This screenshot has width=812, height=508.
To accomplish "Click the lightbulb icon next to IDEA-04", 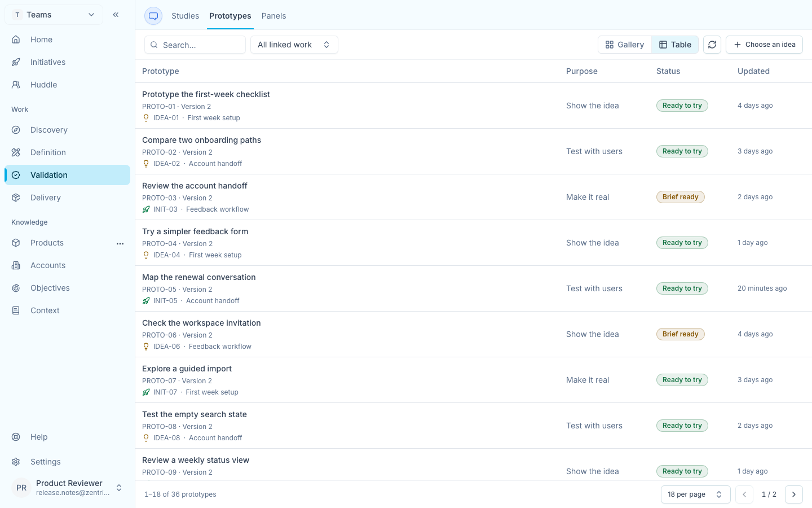I will (x=146, y=255).
